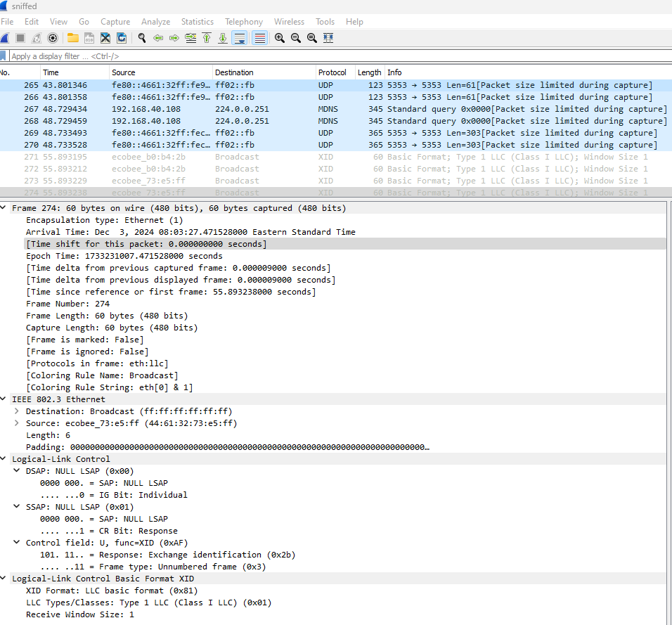Expand the IEEE 802.3 Ethernet section
The height and width of the screenshot is (625, 672).
pos(6,399)
